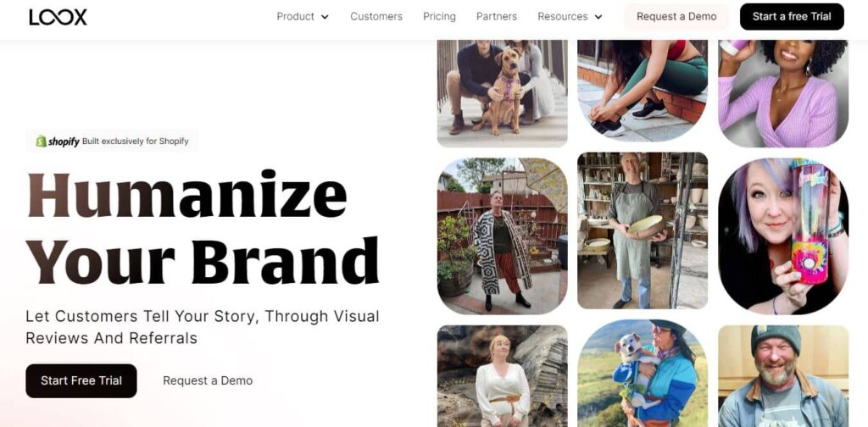The width and height of the screenshot is (868, 427).
Task: Open photo of bearded man in beanie
Action: coord(782,376)
